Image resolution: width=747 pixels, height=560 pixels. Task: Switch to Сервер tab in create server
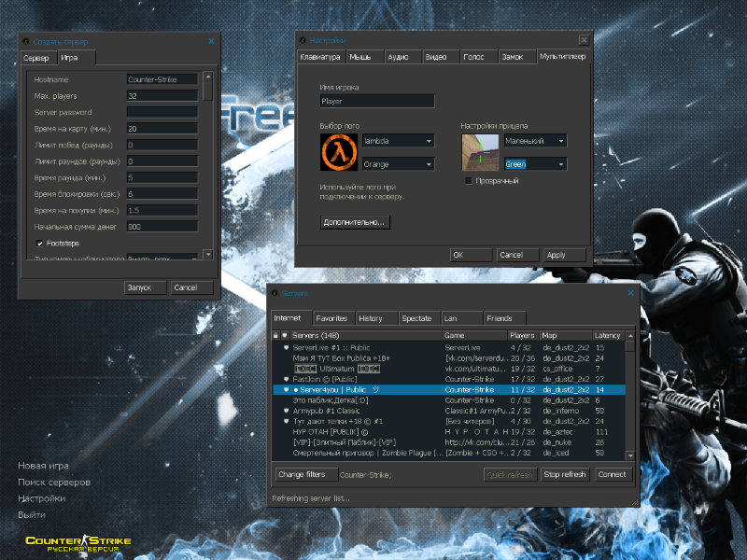tap(38, 58)
